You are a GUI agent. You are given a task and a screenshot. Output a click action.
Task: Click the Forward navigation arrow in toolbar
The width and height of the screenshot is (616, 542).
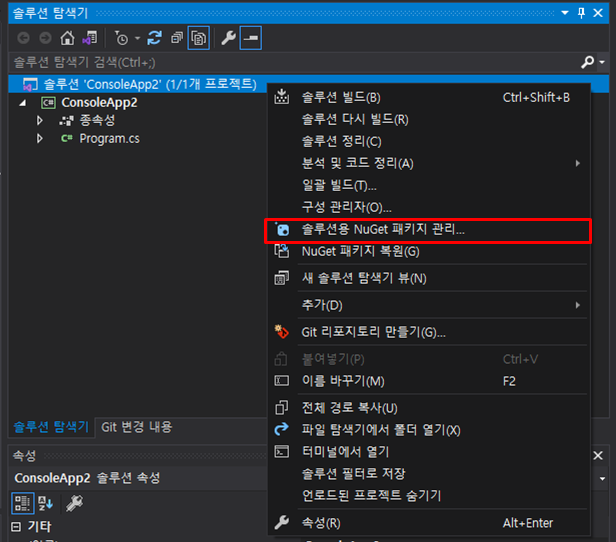point(46,38)
